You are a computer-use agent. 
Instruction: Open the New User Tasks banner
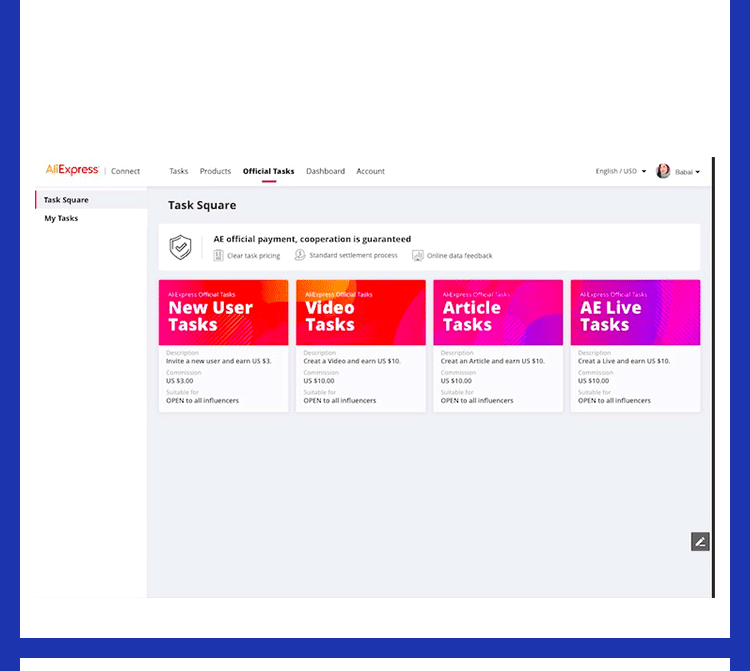coord(223,312)
